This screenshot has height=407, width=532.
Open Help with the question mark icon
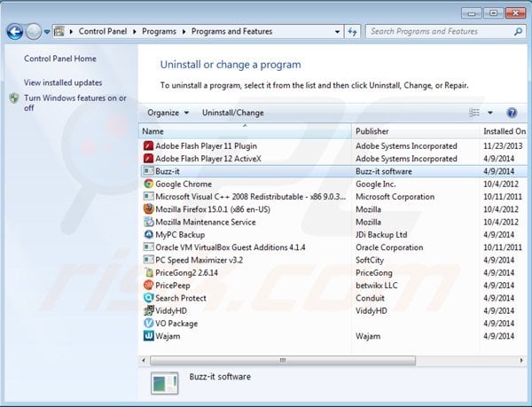tap(512, 113)
